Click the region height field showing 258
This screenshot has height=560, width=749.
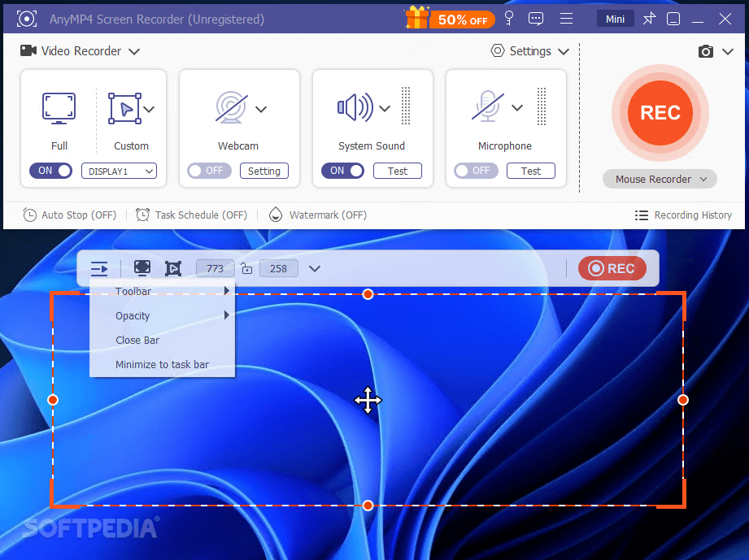279,269
